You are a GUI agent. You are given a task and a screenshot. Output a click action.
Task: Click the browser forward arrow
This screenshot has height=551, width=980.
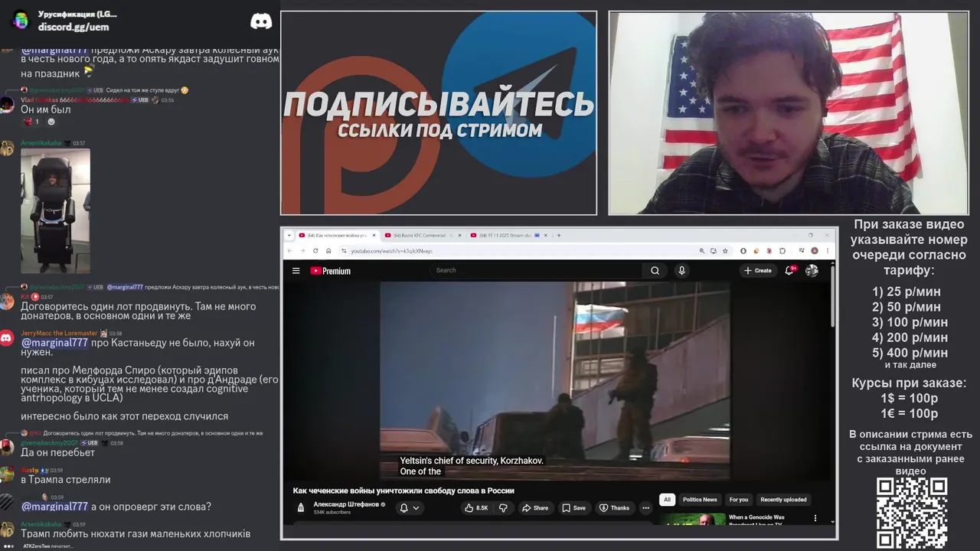[302, 251]
